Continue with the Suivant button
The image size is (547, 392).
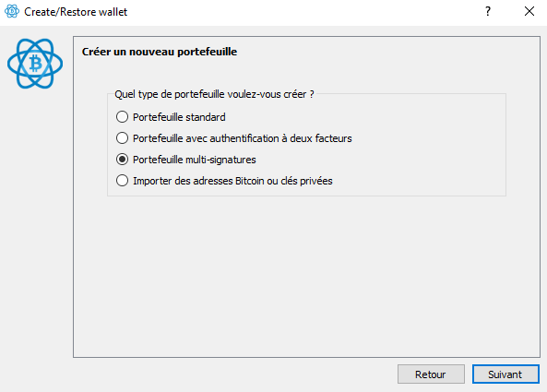505,374
